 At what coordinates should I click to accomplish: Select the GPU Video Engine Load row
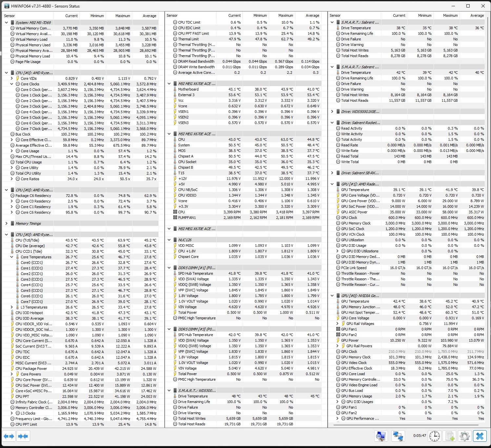coord(407,385)
